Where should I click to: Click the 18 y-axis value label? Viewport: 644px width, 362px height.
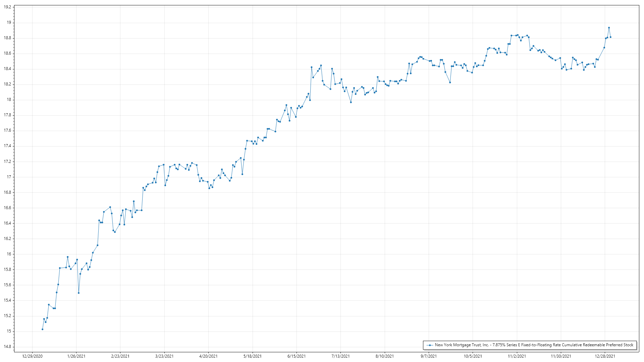[9, 100]
